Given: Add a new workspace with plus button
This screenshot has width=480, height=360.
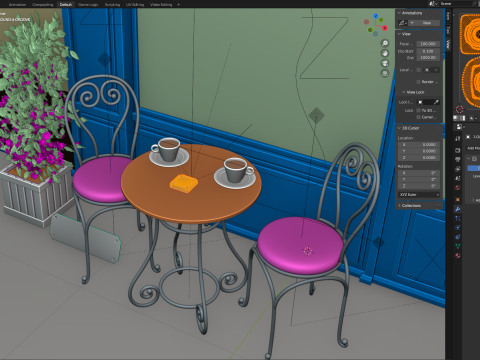Looking at the screenshot, I should tap(179, 5).
